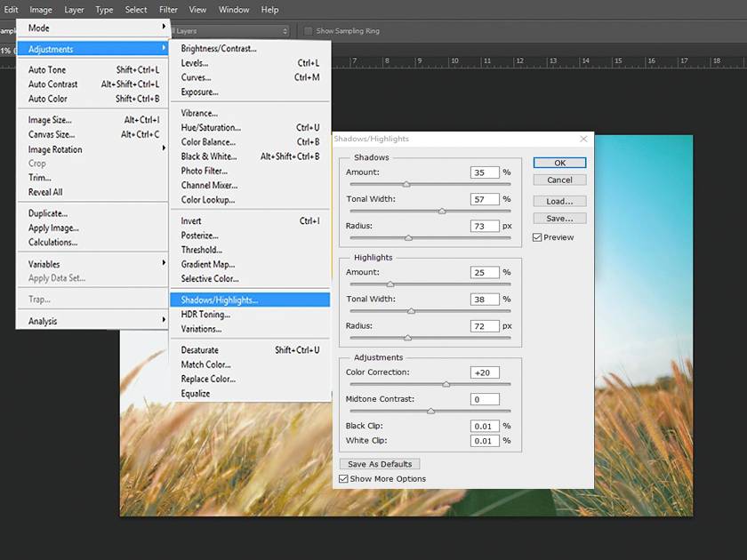Click the Midtone Contrast slider handle
Viewport: 747px width, 560px height.
pos(430,411)
